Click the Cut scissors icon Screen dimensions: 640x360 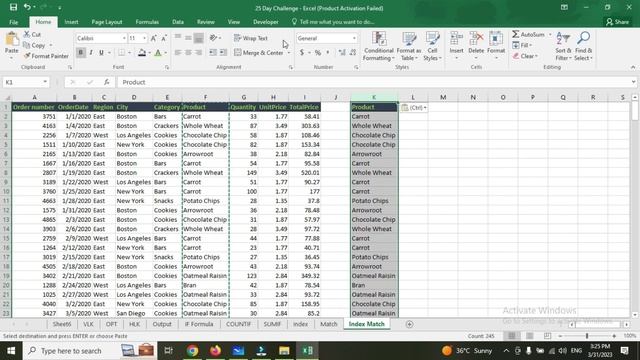(x=27, y=34)
